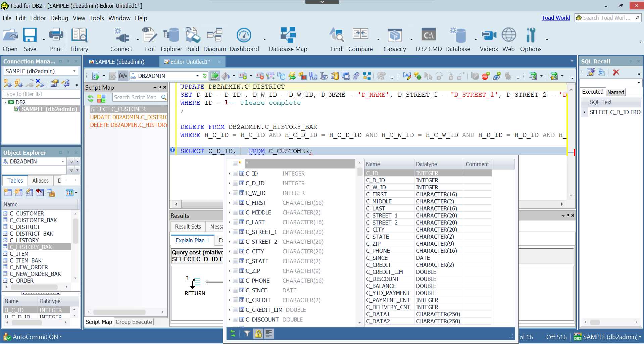Refresh the schema list next to DB2ADMIN
Viewport: 644px width, 344px height.
(205, 76)
